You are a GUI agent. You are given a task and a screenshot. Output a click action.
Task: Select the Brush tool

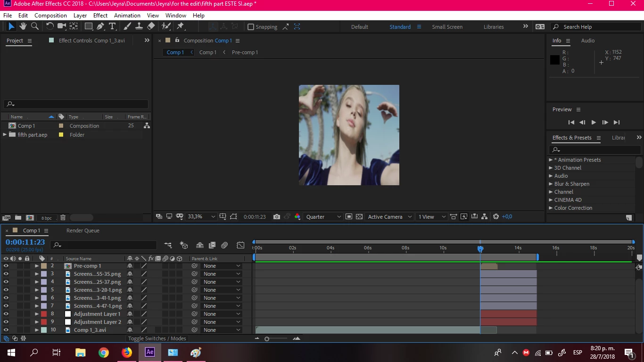pos(127,26)
